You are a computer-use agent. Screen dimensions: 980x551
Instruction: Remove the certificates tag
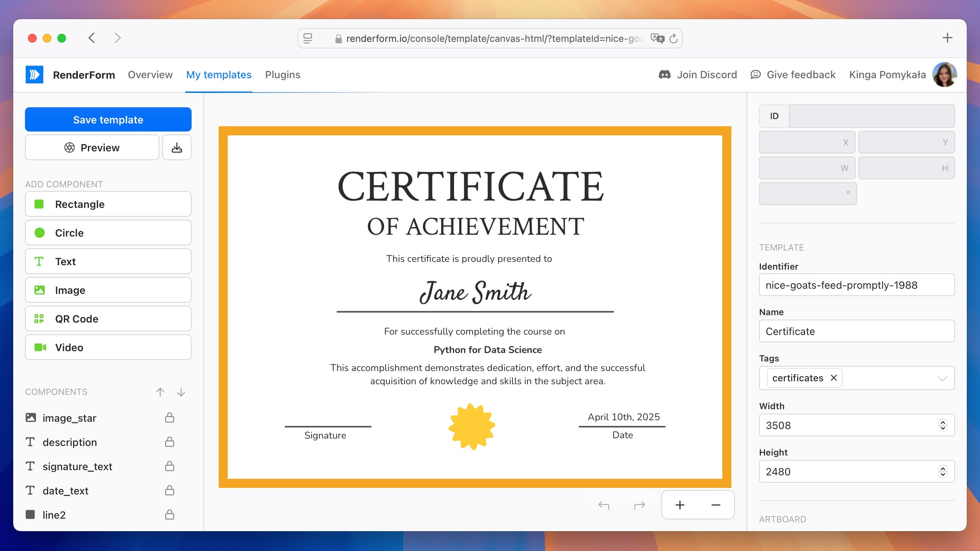tap(834, 378)
